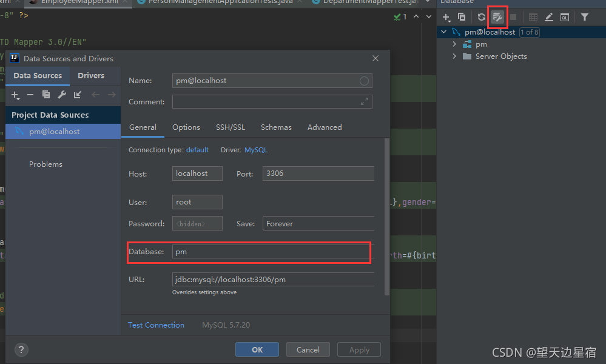Screen dimensions: 606x364
Task: Click the filter funnel icon in Database panel
Action: pos(585,17)
